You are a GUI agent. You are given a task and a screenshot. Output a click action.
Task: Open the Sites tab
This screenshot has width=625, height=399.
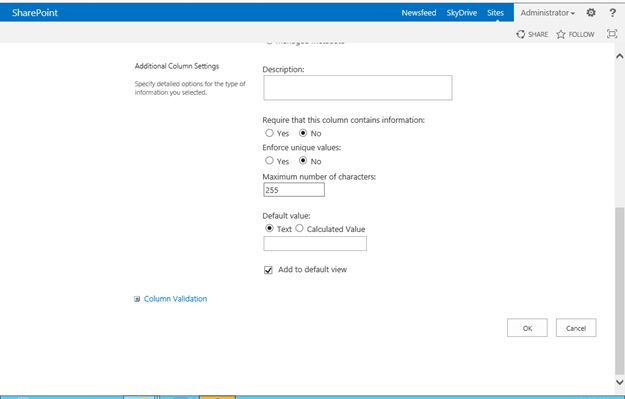click(495, 13)
